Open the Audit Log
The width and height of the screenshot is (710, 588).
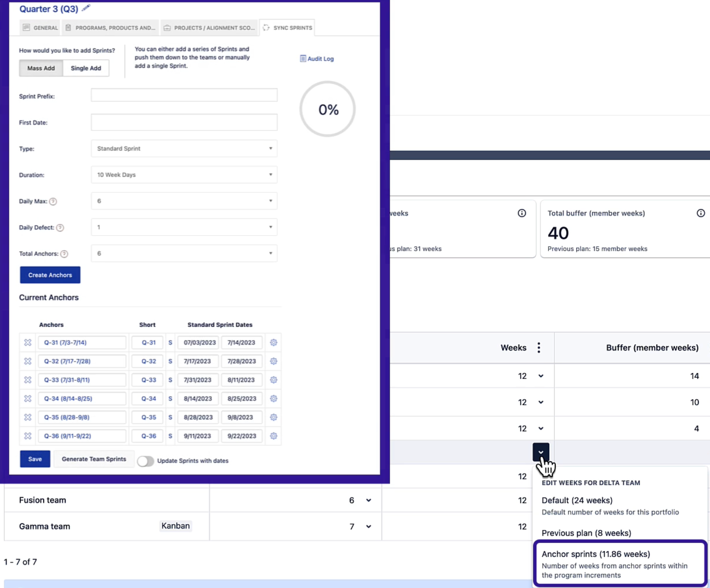pos(316,58)
